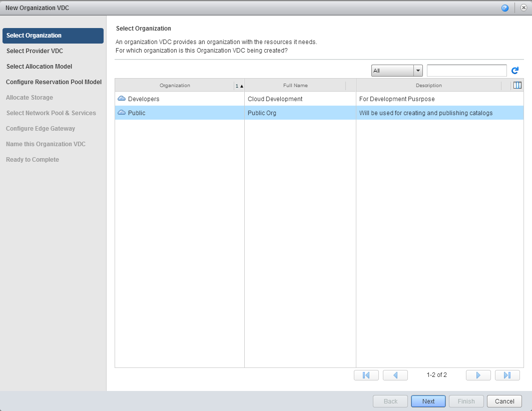Open the column chooser icon in table header
Viewport: 532px width, 411px height.
pyautogui.click(x=517, y=85)
